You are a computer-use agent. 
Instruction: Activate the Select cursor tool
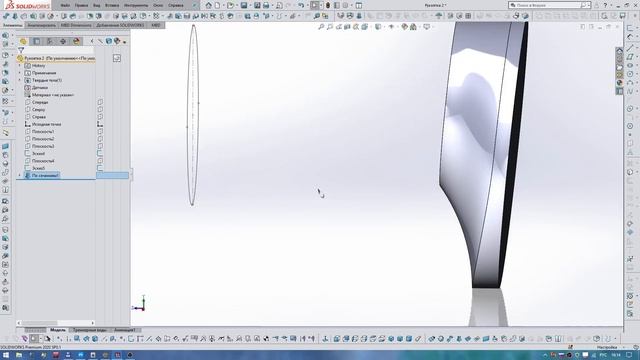[x=314, y=5]
